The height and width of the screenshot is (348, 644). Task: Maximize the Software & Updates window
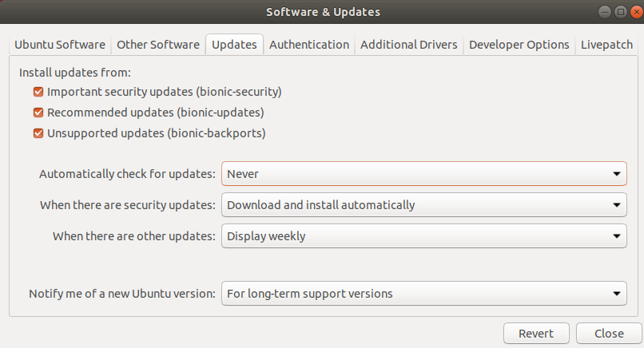(x=621, y=12)
